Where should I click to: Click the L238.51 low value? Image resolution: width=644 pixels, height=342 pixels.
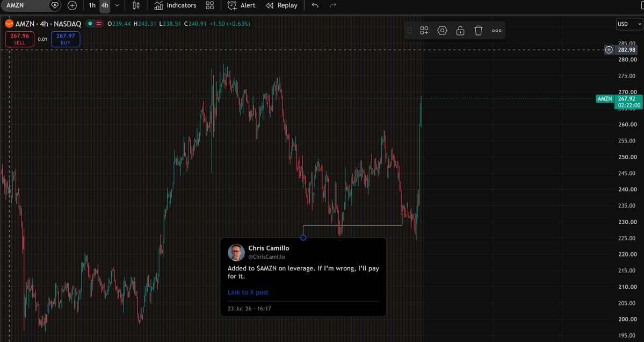point(170,24)
